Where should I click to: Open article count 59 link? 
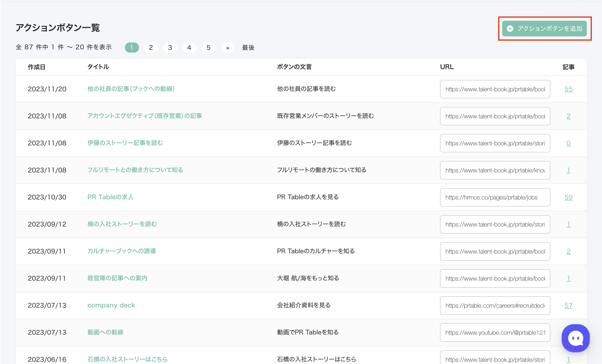coord(568,197)
